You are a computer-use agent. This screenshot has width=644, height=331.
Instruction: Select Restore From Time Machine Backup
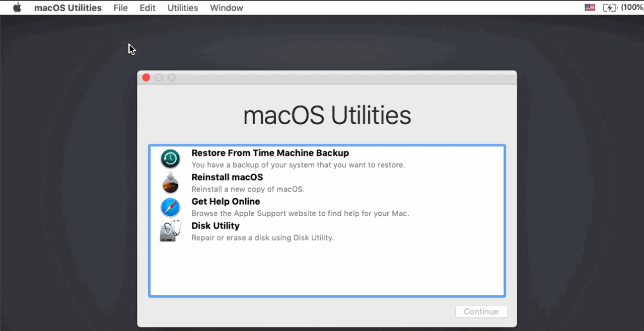pyautogui.click(x=270, y=153)
